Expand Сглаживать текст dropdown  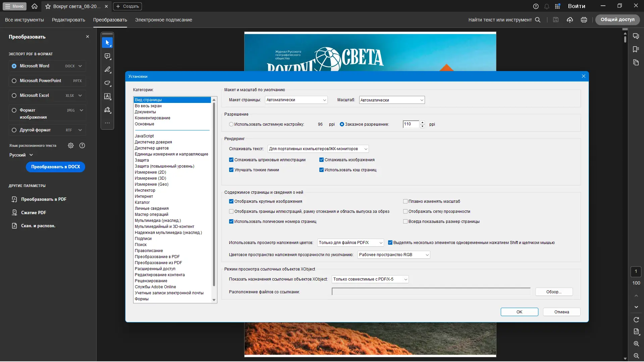point(318,149)
